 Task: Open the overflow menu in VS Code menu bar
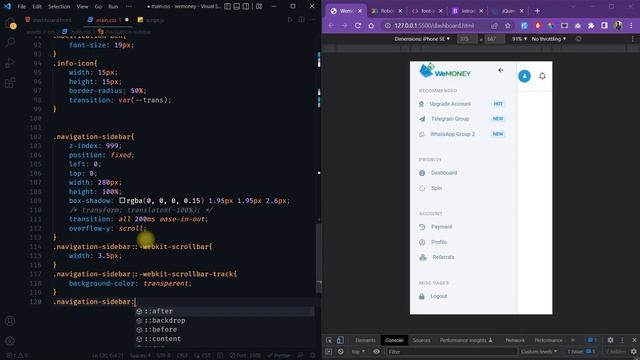click(x=129, y=6)
